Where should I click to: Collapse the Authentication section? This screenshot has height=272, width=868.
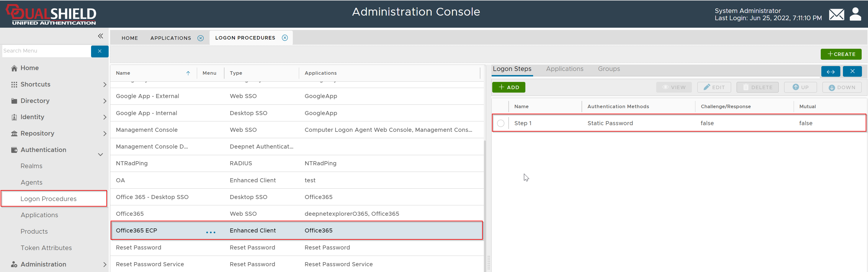(x=100, y=154)
